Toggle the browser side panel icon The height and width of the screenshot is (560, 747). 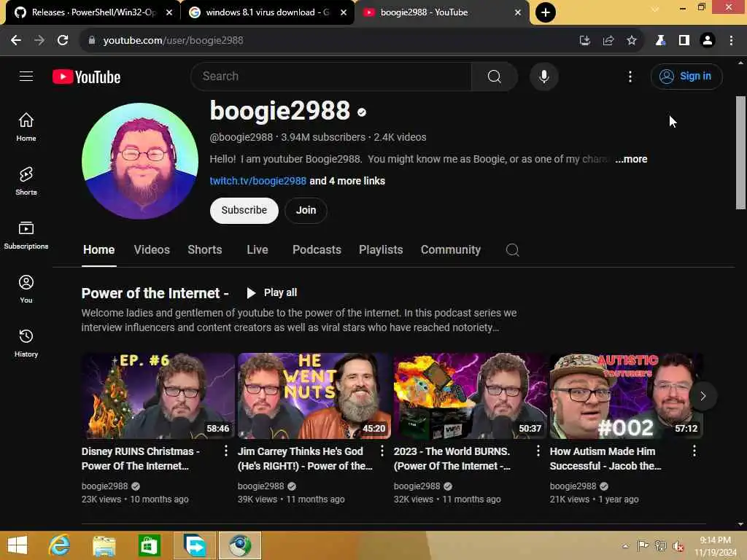tap(684, 41)
